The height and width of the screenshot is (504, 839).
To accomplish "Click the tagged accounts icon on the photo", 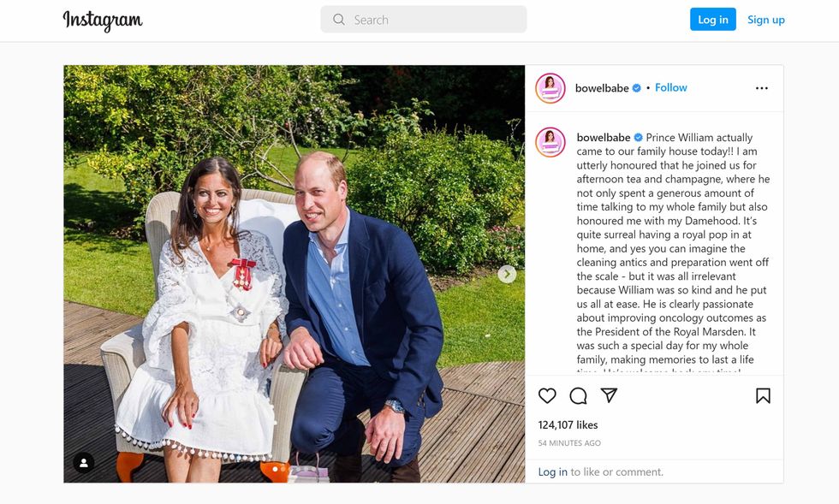I will (x=82, y=463).
